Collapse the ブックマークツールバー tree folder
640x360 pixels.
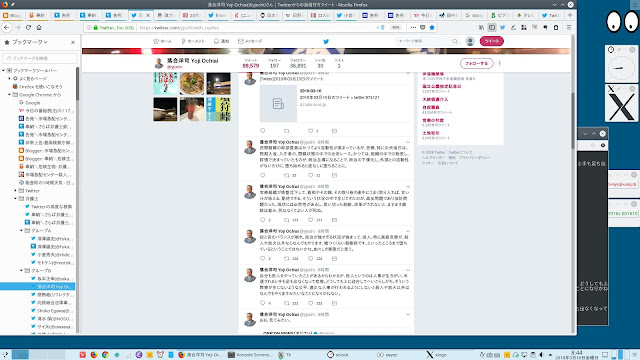click(4, 70)
